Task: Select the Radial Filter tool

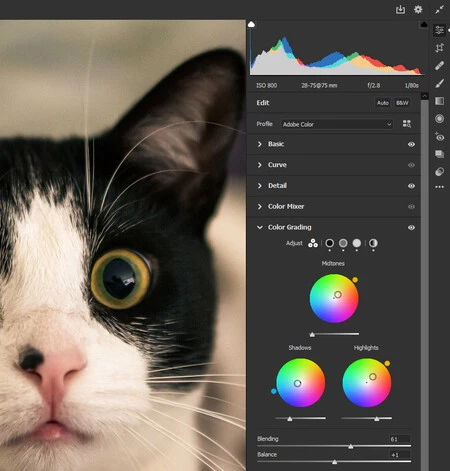Action: pyautogui.click(x=439, y=119)
